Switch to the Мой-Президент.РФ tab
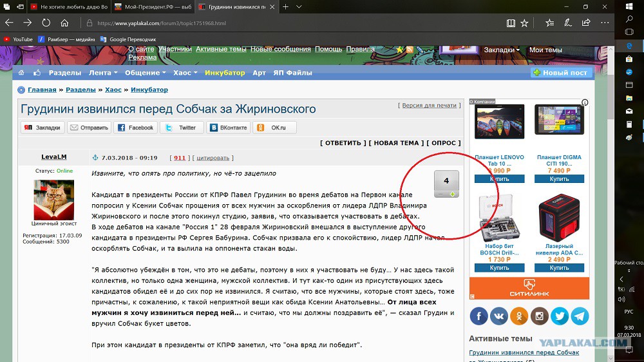Screen dimensions: 644x362 pos(153,6)
